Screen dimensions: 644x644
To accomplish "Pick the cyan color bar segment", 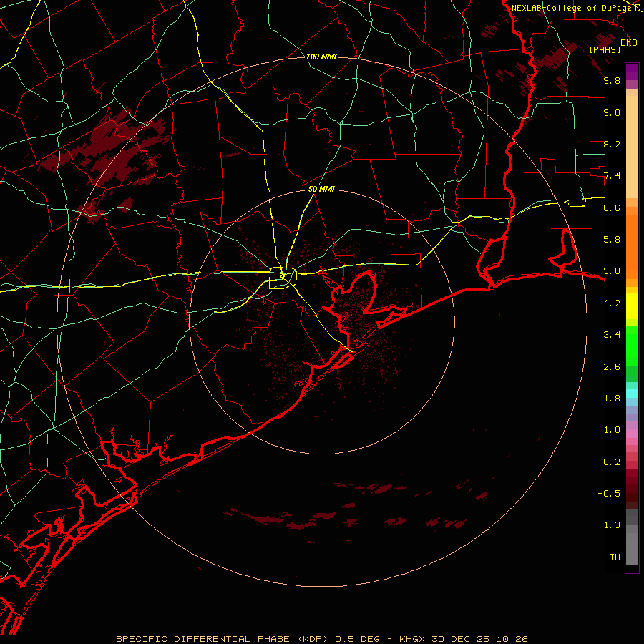I will coord(632,394).
